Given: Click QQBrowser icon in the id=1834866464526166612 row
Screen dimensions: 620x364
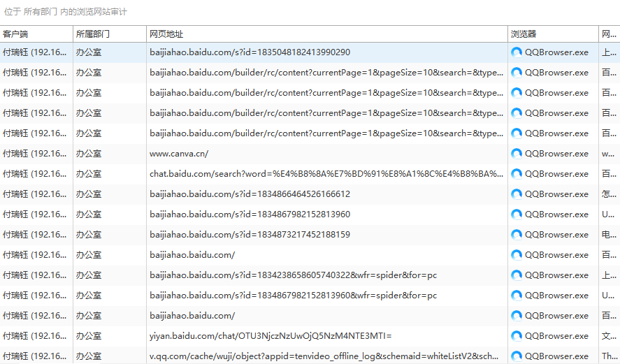Looking at the screenshot, I should (517, 194).
